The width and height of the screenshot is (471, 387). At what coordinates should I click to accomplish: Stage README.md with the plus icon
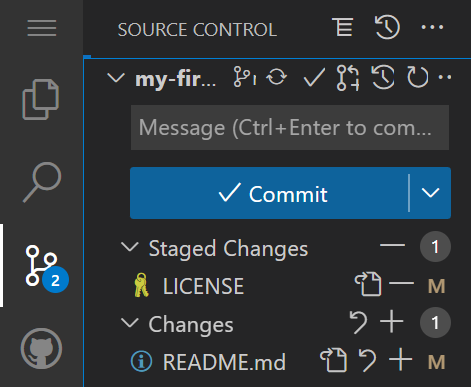401,360
